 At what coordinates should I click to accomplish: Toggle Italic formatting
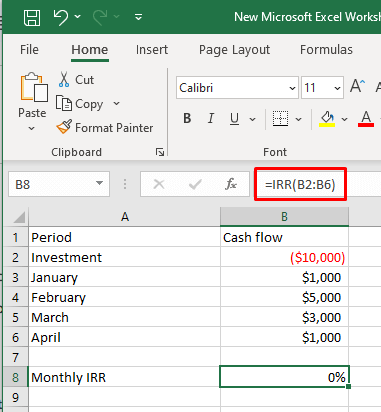pyautogui.click(x=211, y=118)
